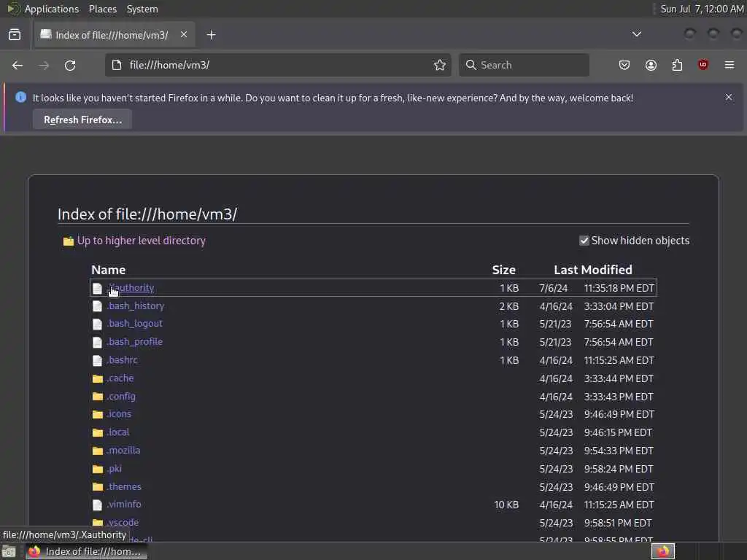This screenshot has height=560, width=747.
Task: Open the .local folder
Action: [117, 432]
